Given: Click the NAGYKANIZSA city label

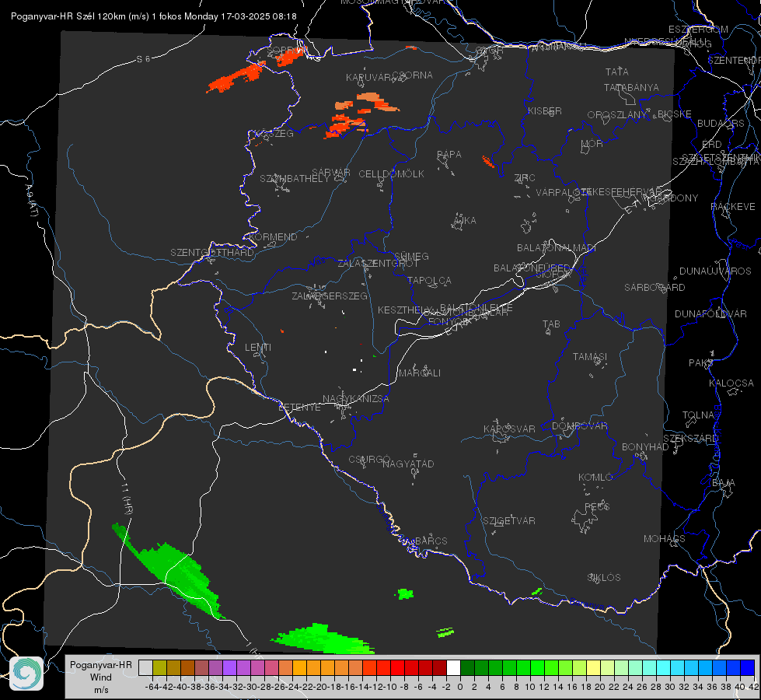Looking at the screenshot, I should 356,399.
